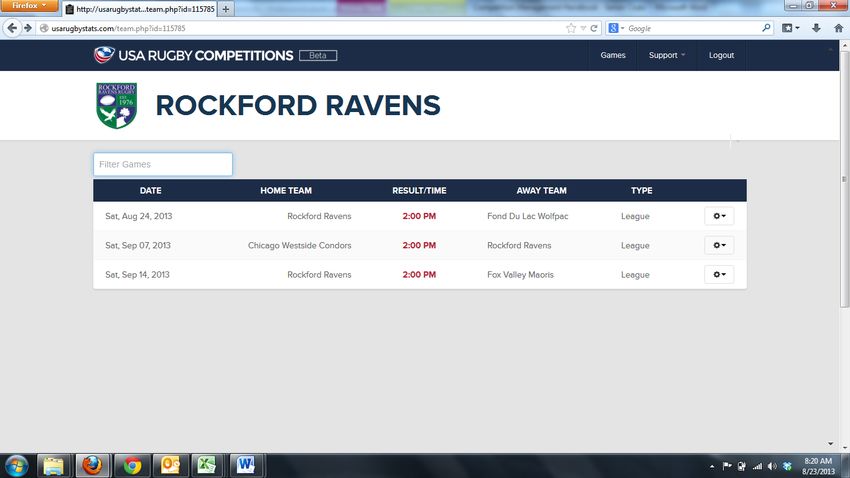The width and height of the screenshot is (850, 478).
Task: Open URL history dropdown arrow
Action: (x=583, y=28)
